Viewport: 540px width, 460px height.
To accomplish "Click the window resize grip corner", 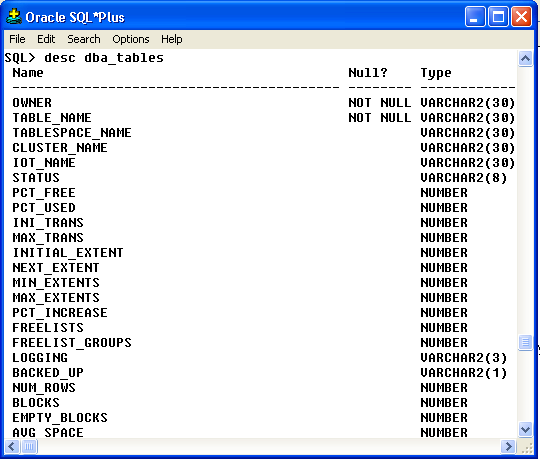I will (526, 447).
